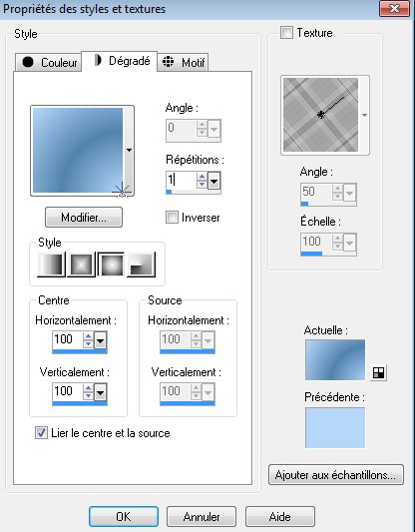The height and width of the screenshot is (532, 415).
Task: Switch to the Motif tab
Action: click(184, 63)
